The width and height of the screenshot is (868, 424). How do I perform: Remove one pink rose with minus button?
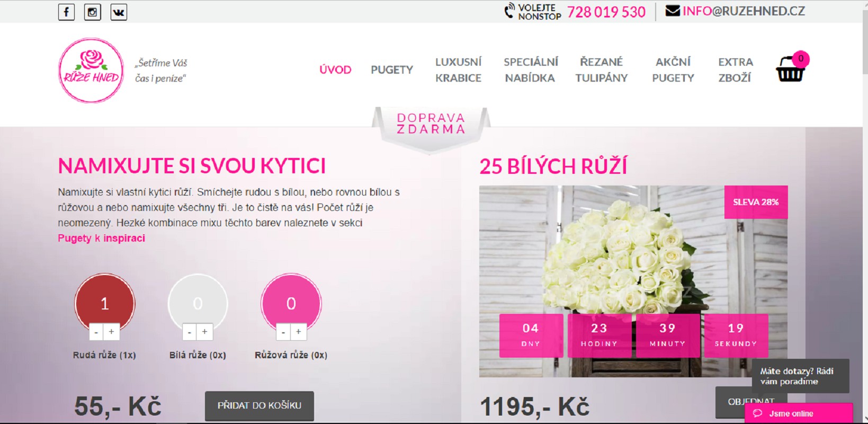tap(283, 332)
